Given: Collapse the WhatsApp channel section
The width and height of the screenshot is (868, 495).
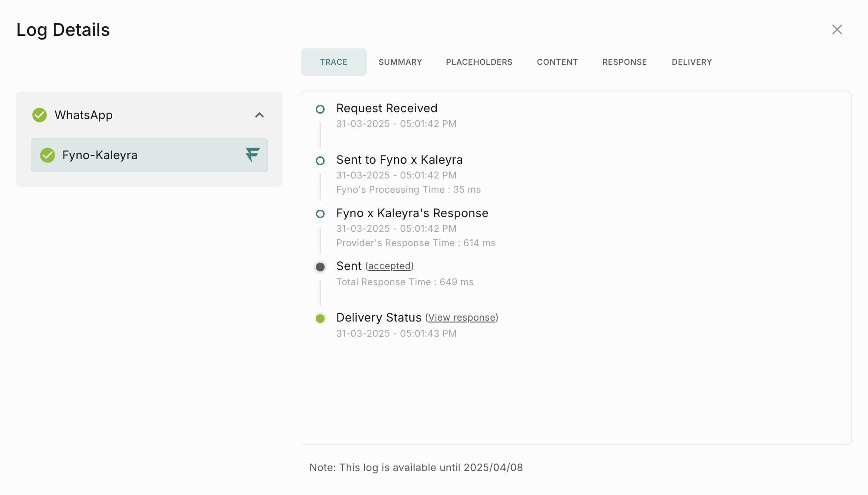Looking at the screenshot, I should pos(259,115).
